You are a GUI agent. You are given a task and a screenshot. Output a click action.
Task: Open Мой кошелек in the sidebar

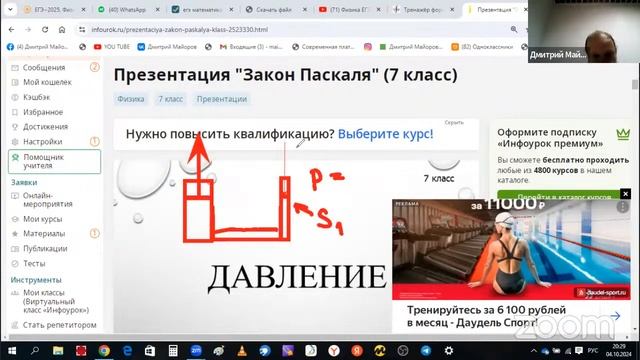click(47, 82)
